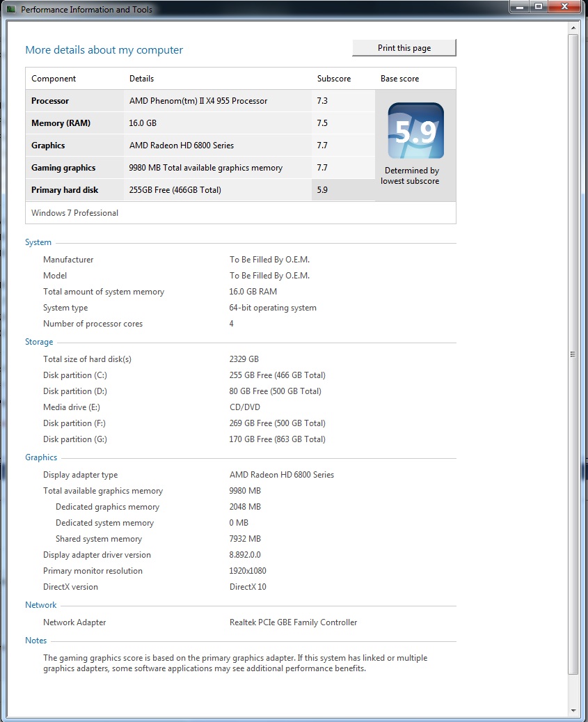Click the 1920x1080 resolution value
The image size is (588, 722).
248,571
